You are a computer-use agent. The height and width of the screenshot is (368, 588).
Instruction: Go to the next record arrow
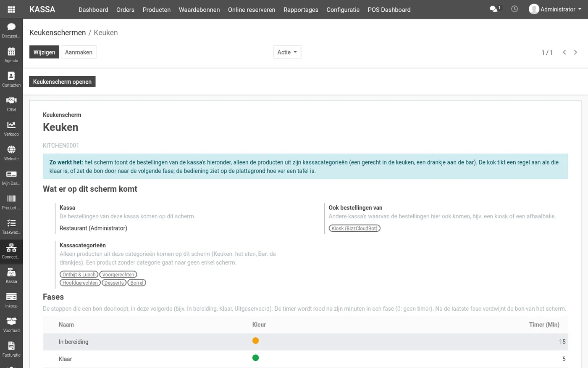575,52
